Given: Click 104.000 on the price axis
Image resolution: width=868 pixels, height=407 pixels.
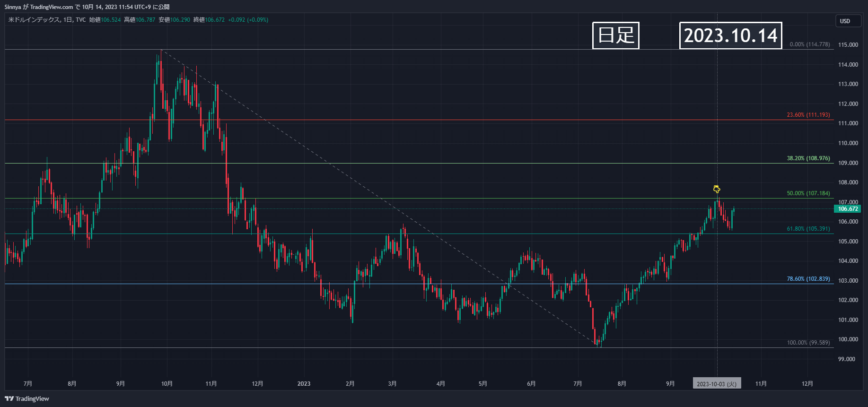Looking at the screenshot, I should (x=848, y=261).
